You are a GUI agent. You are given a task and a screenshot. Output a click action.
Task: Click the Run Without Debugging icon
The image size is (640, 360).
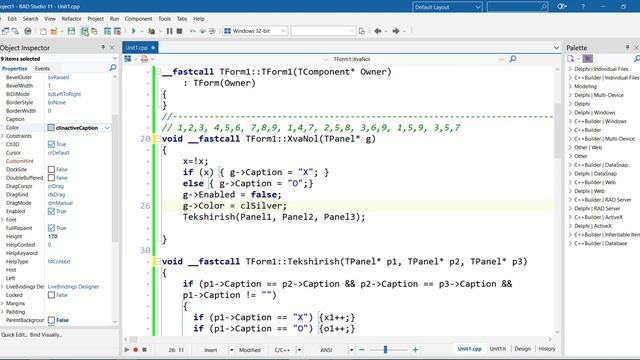pyautogui.click(x=151, y=31)
